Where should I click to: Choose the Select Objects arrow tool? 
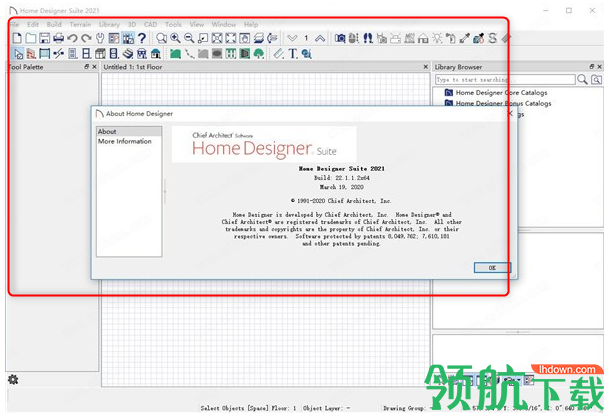point(18,54)
